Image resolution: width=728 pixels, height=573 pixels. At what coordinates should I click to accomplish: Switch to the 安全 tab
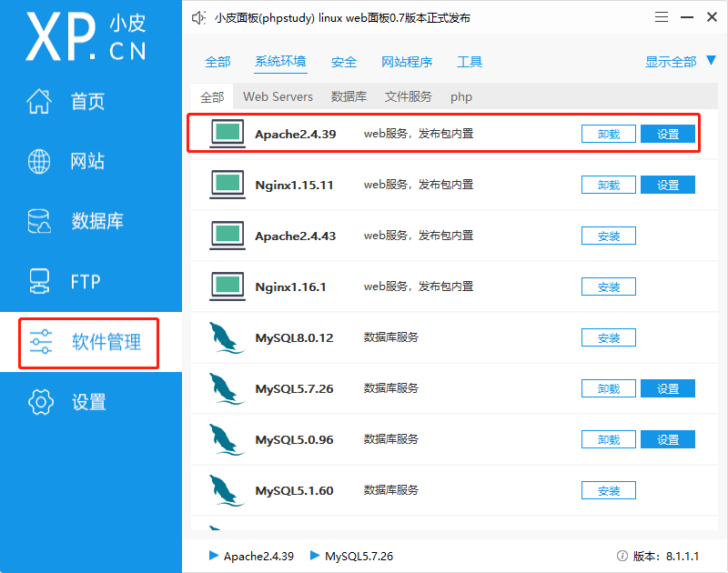click(x=344, y=62)
